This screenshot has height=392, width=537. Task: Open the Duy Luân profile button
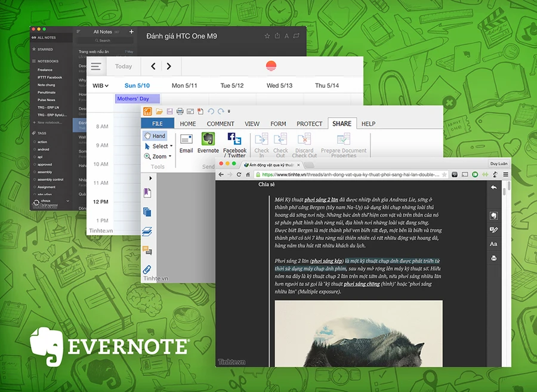[x=499, y=163]
